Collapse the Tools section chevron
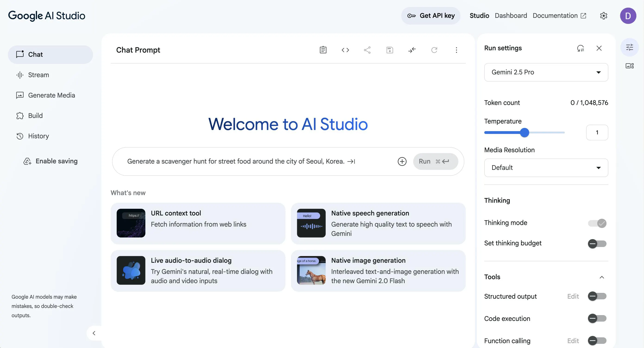The height and width of the screenshot is (348, 644). click(x=602, y=277)
